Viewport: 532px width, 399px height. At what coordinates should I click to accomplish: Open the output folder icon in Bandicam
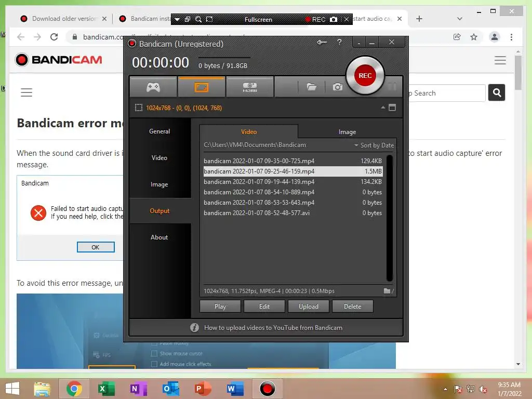point(312,87)
